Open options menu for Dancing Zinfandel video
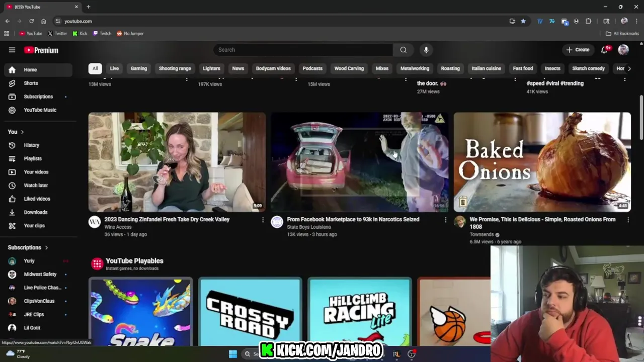644x362 pixels. (263, 220)
